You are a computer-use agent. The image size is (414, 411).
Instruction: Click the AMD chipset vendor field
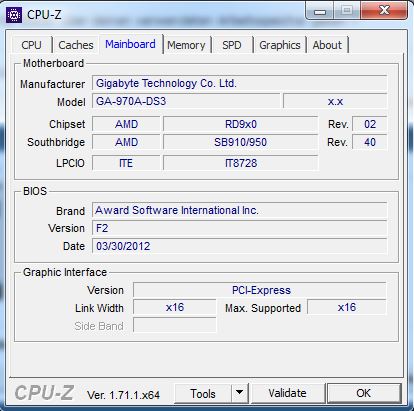click(126, 124)
